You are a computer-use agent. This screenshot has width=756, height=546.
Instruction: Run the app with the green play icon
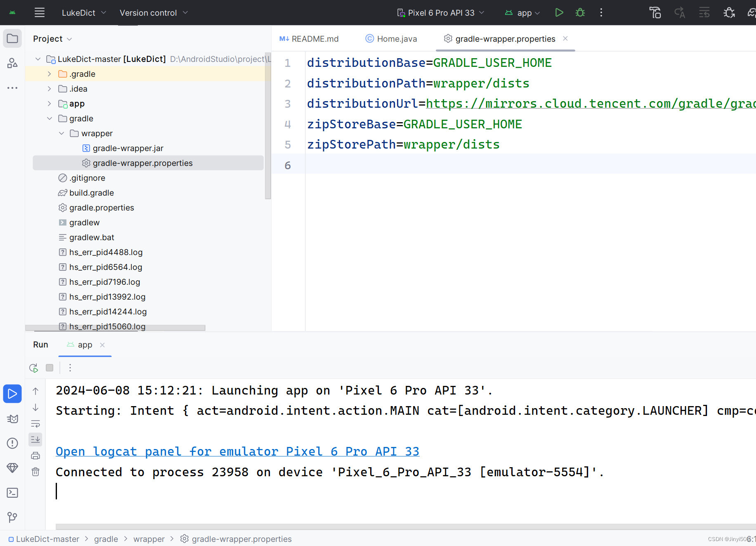pos(559,12)
